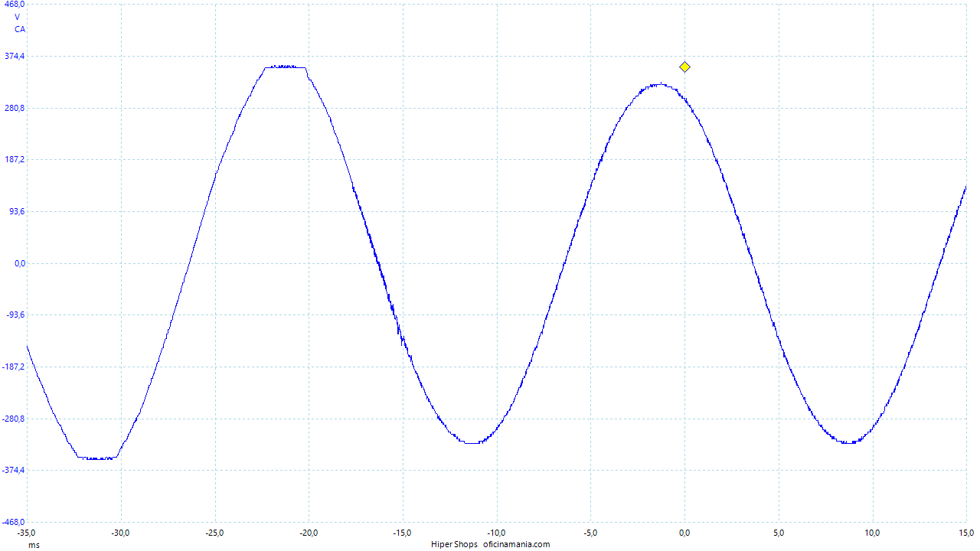Viewport: 980px width, 551px height.
Task: Click the "-25,0" time axis label
Action: coord(214,533)
